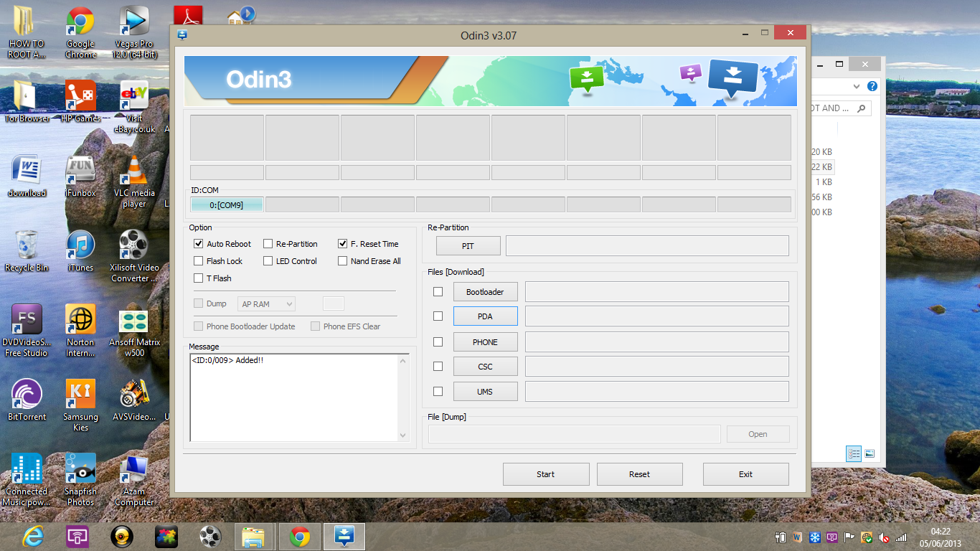980x551 pixels.
Task: Open Google Chrome desktop shortcut
Action: (x=80, y=32)
